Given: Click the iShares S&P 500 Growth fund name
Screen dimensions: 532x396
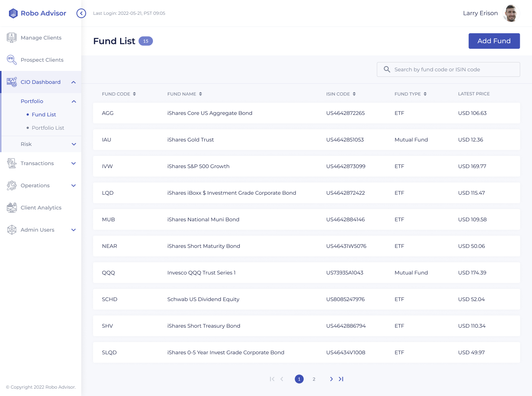Looking at the screenshot, I should tap(198, 166).
